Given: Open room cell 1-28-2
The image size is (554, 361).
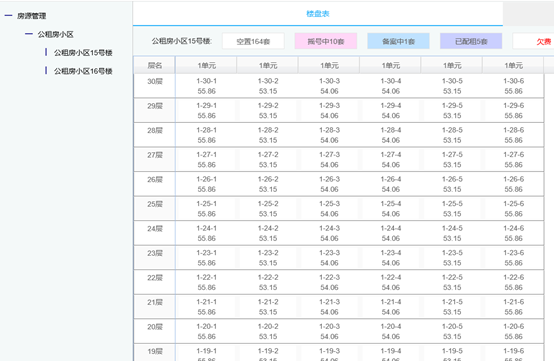Looking at the screenshot, I should [x=268, y=135].
